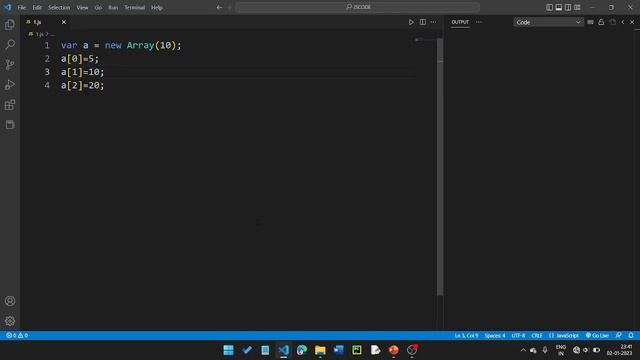
Task: Click the VS Code logo icon
Action: (8, 7)
